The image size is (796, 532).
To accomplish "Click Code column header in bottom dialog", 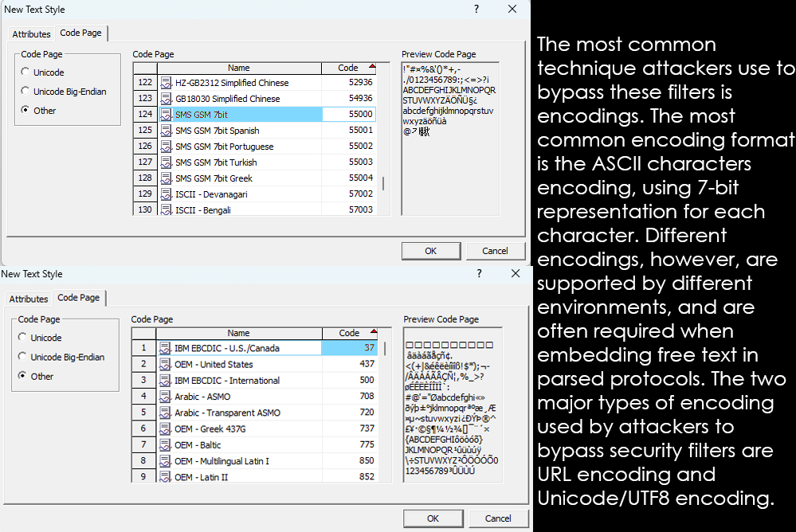I will point(350,334).
